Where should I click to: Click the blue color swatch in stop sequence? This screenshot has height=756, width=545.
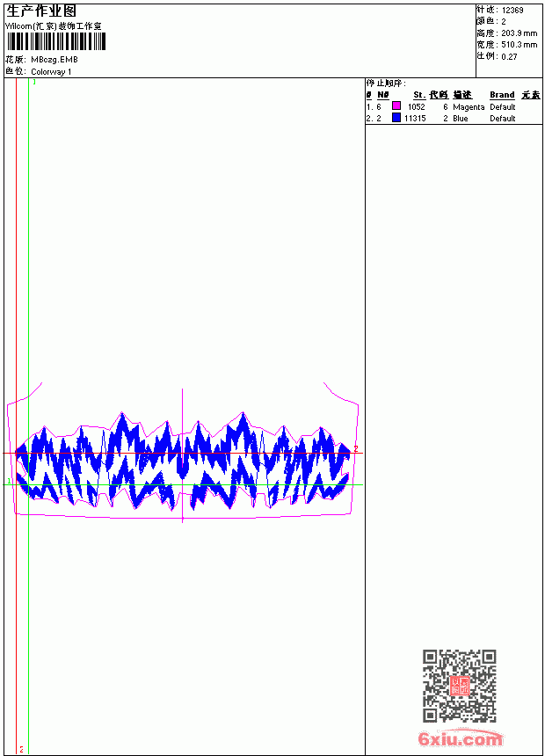pos(396,118)
